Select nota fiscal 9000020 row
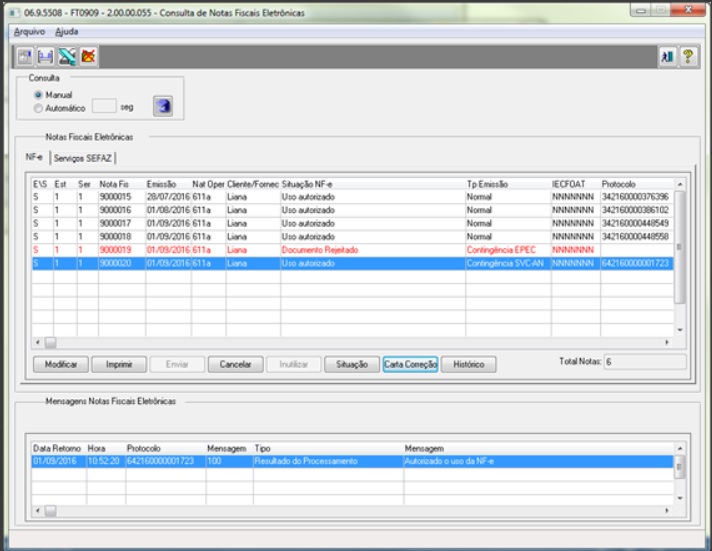Viewport: 712px width, 551px height. [352, 263]
